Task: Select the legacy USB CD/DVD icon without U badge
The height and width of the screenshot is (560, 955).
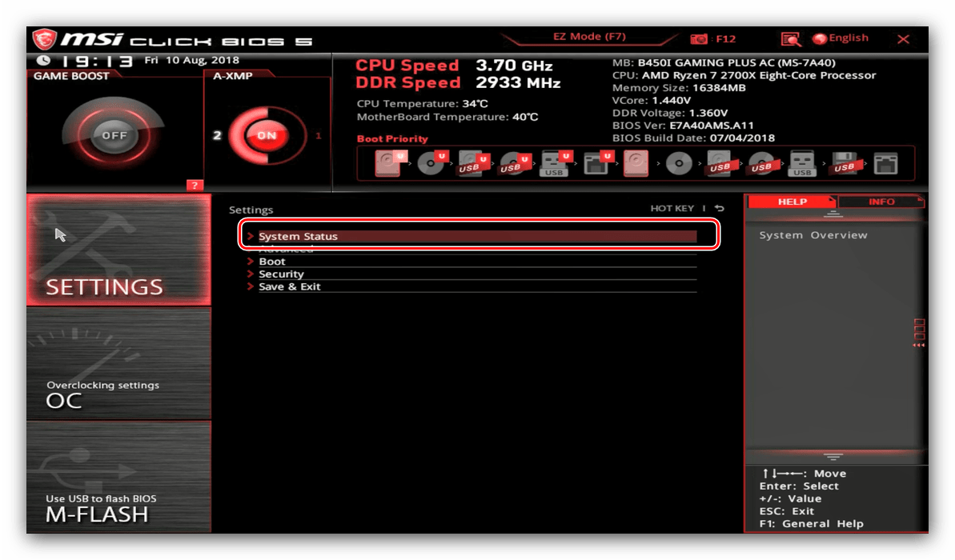Action: pos(762,163)
